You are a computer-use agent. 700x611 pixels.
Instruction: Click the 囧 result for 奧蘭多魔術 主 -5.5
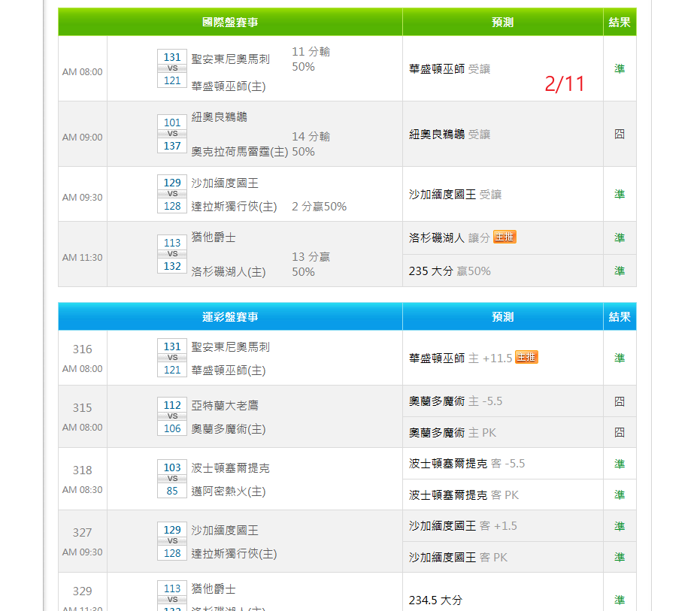coord(619,401)
